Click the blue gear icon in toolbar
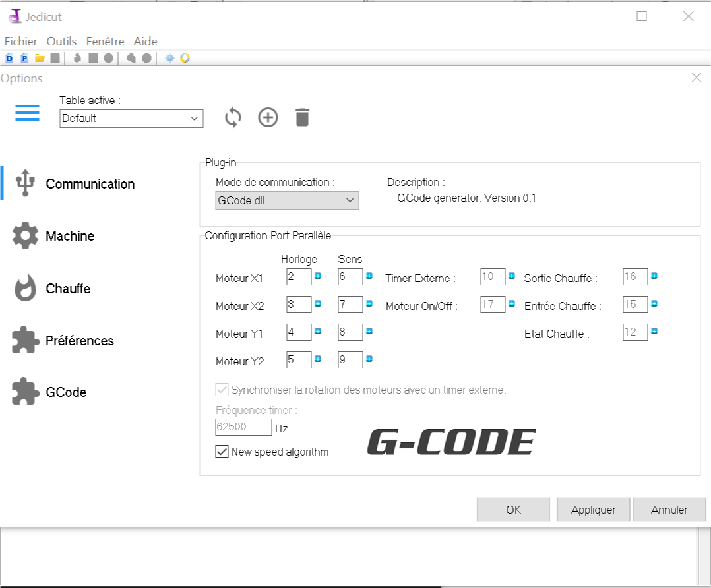Screen dimensions: 711x588 tap(170, 58)
